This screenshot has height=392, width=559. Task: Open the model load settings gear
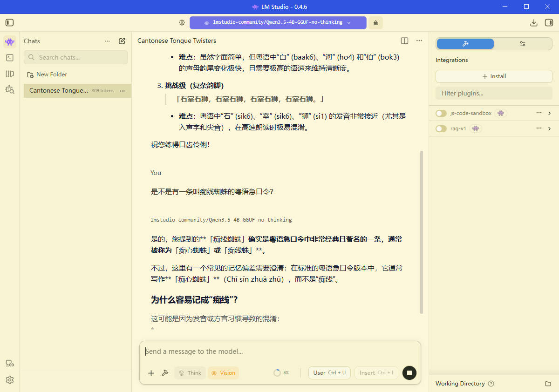pyautogui.click(x=182, y=22)
